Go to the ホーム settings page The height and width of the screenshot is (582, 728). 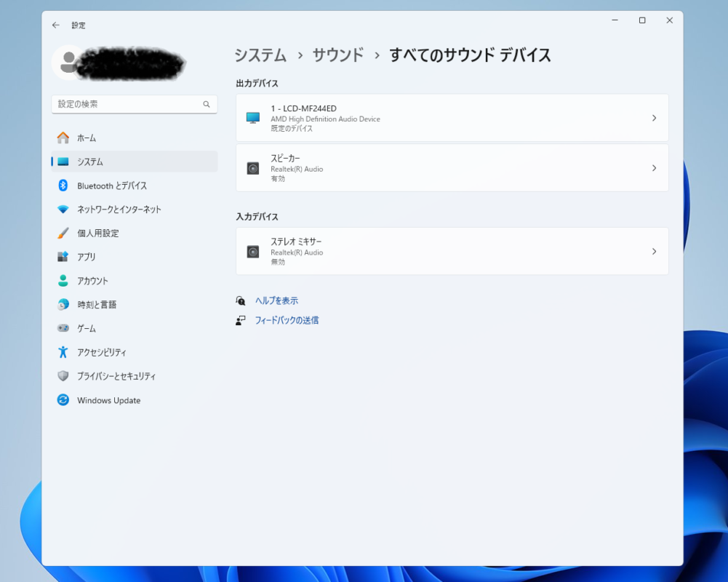[134, 138]
